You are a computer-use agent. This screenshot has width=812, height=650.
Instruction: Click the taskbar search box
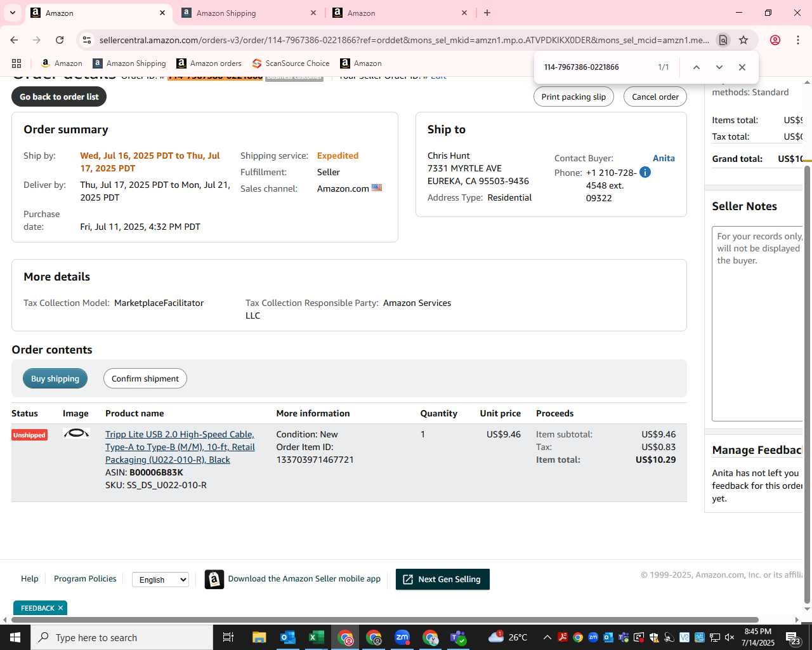tap(122, 637)
